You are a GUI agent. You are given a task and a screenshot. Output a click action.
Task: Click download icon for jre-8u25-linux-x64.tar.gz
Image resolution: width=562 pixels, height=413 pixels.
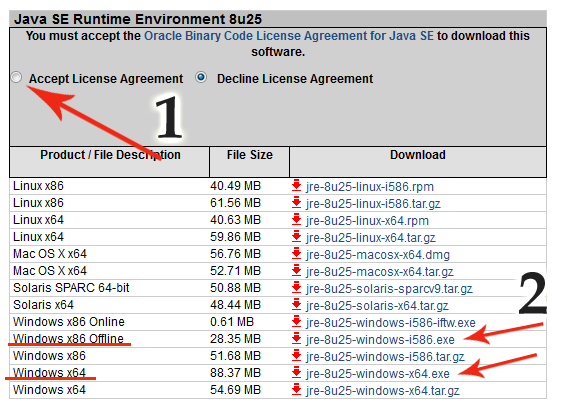coord(296,237)
